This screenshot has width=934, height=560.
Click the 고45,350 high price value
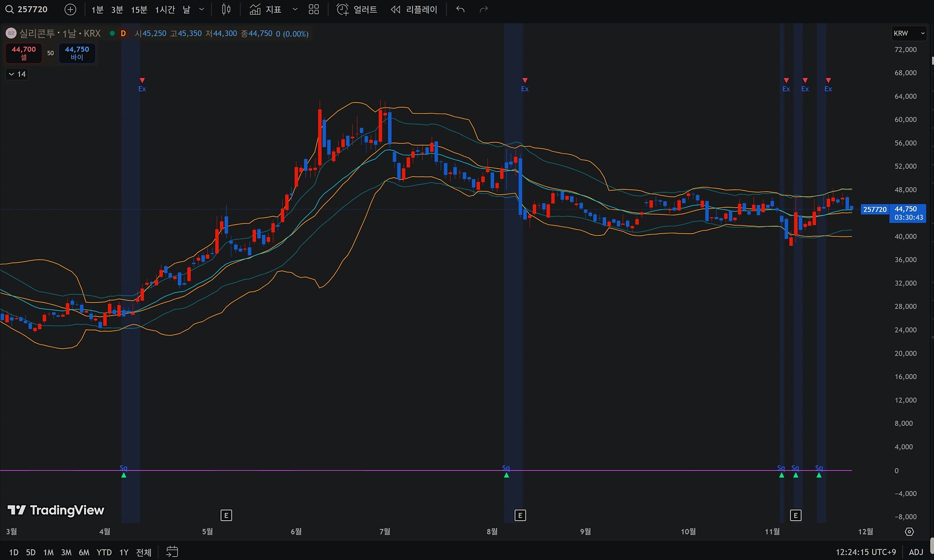[x=186, y=34]
